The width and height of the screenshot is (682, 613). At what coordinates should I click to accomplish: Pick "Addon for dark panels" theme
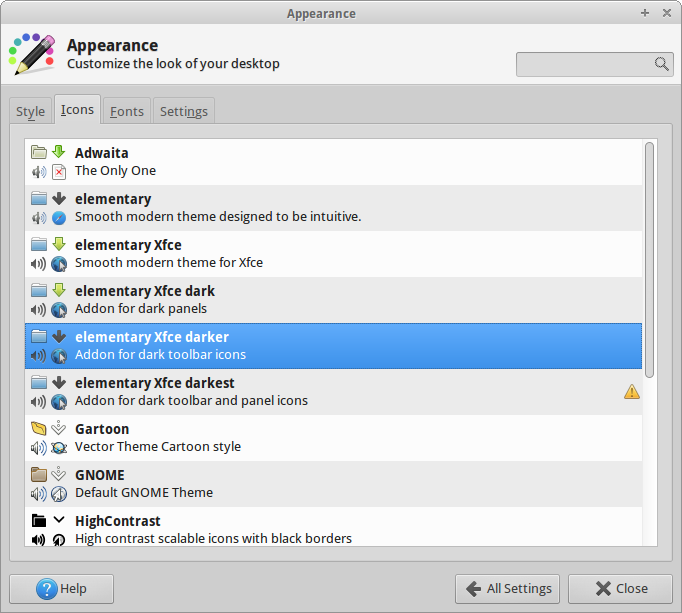(334, 300)
